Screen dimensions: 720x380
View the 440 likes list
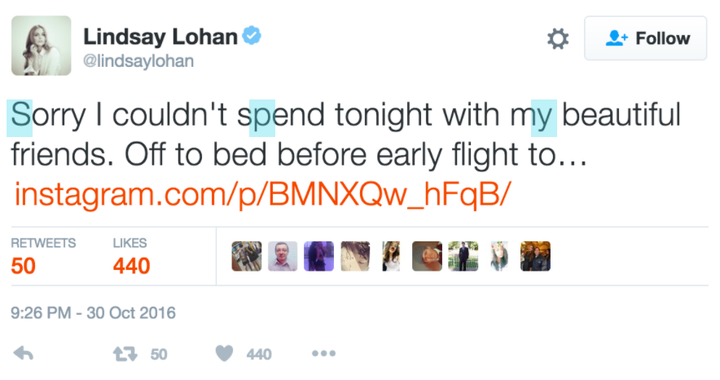pos(131,257)
